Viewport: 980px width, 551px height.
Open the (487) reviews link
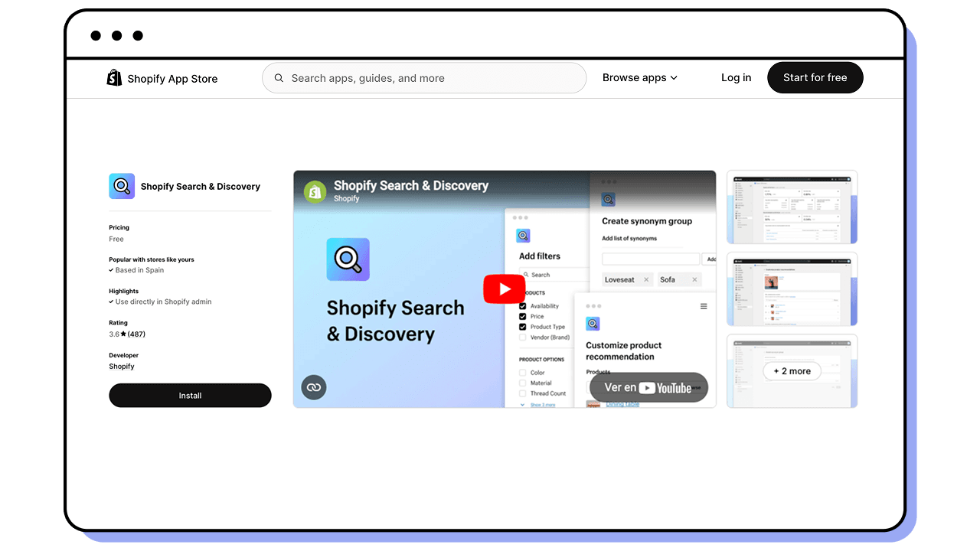135,334
